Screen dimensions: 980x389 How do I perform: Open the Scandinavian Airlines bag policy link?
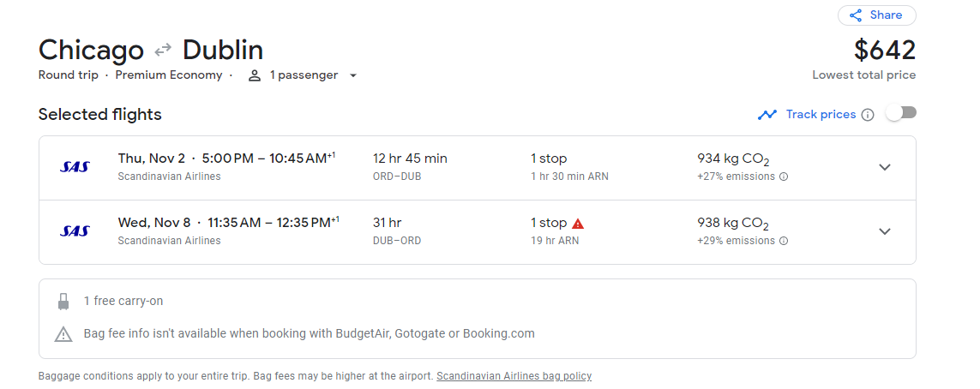click(x=514, y=376)
